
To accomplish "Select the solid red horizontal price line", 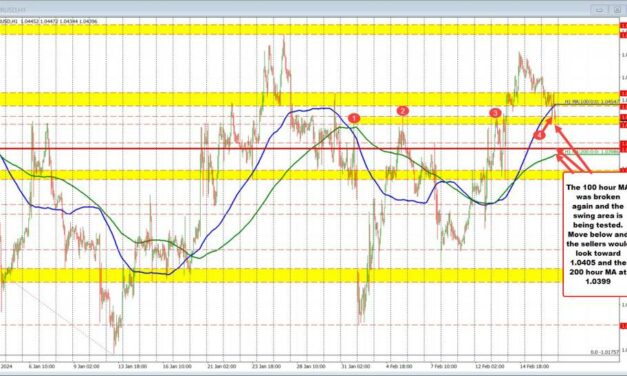I will click(x=310, y=149).
